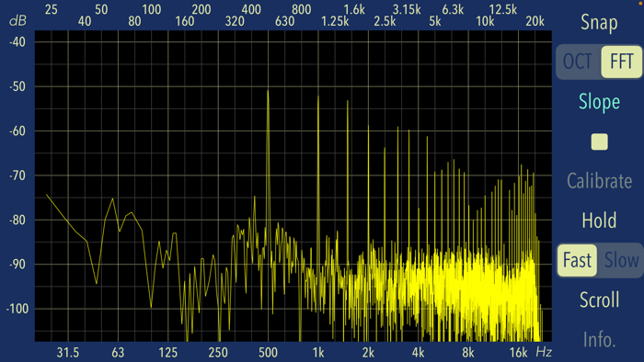
Task: Click the -80 dB scale value
Action: [x=17, y=221]
